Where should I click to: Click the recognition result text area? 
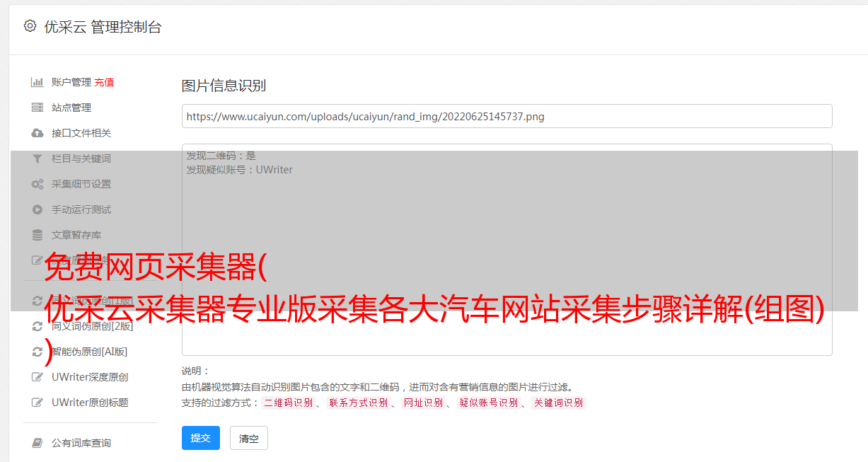tap(507, 249)
